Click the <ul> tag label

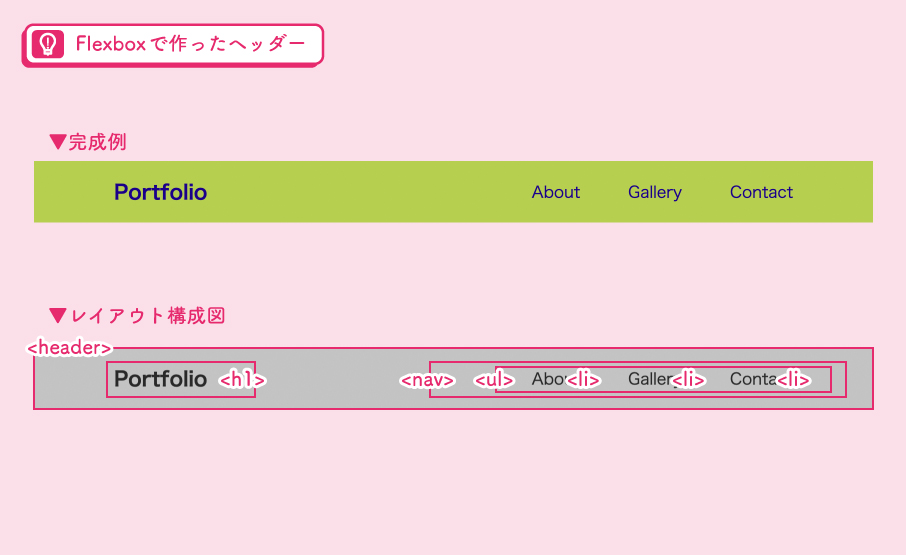[494, 380]
